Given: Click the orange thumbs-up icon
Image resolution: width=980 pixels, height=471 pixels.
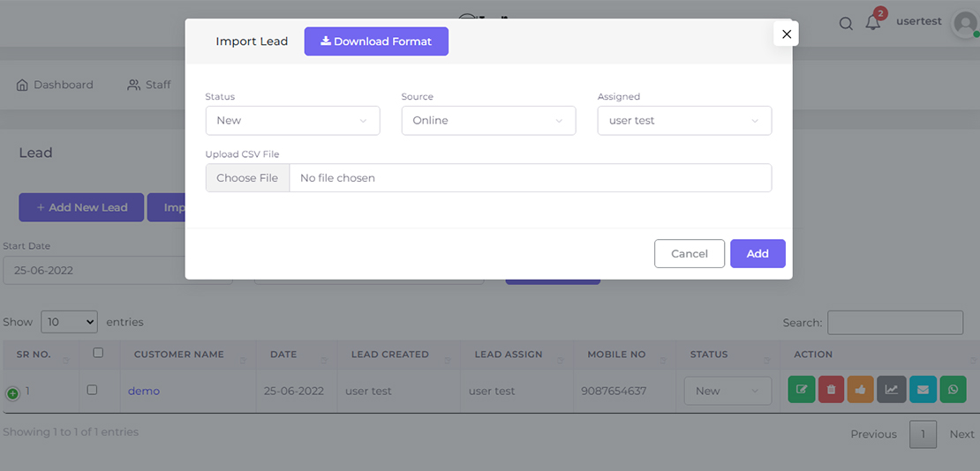Looking at the screenshot, I should coord(861,390).
